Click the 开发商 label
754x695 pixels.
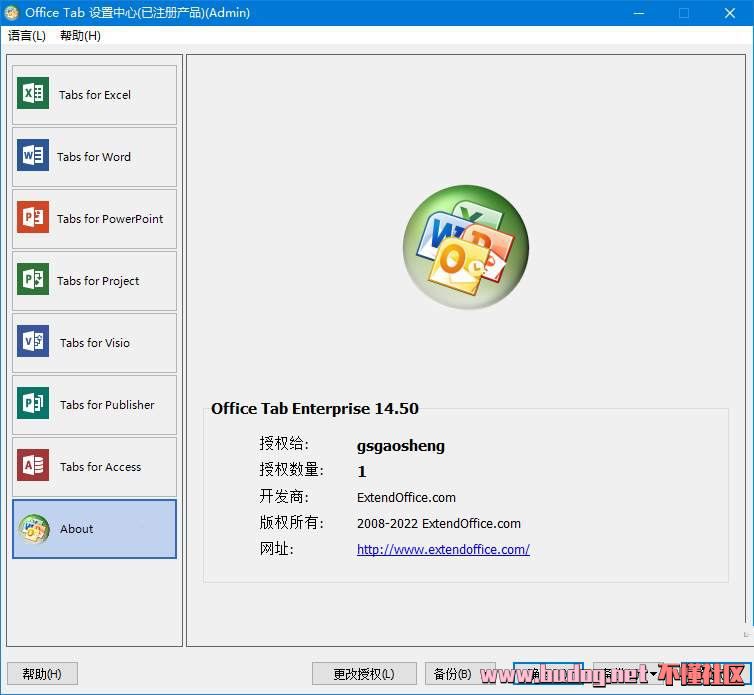point(284,496)
